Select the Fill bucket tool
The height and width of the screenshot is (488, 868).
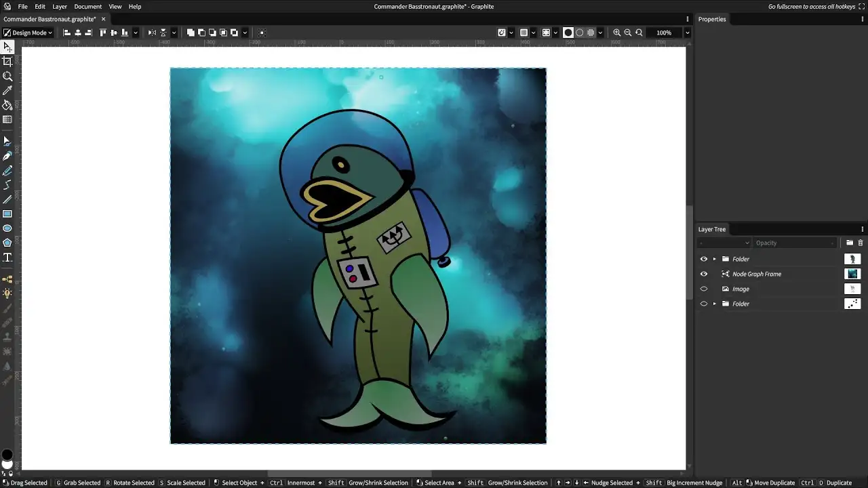pos(7,105)
